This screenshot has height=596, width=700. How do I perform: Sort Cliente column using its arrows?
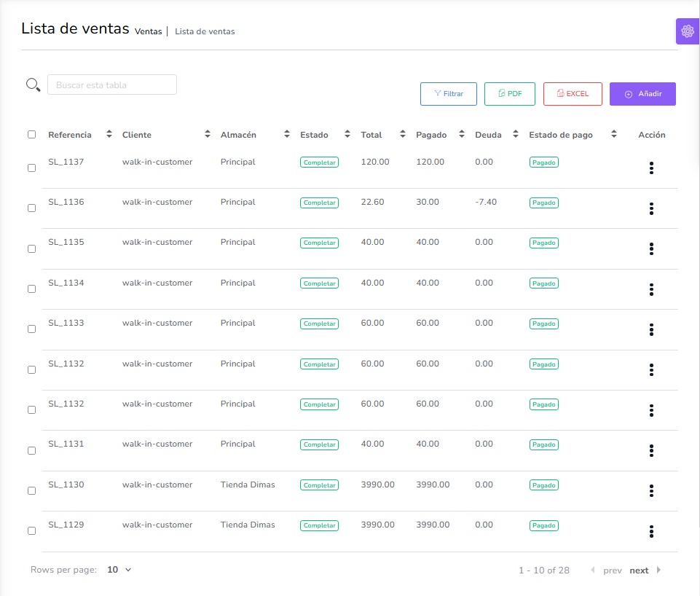[208, 134]
